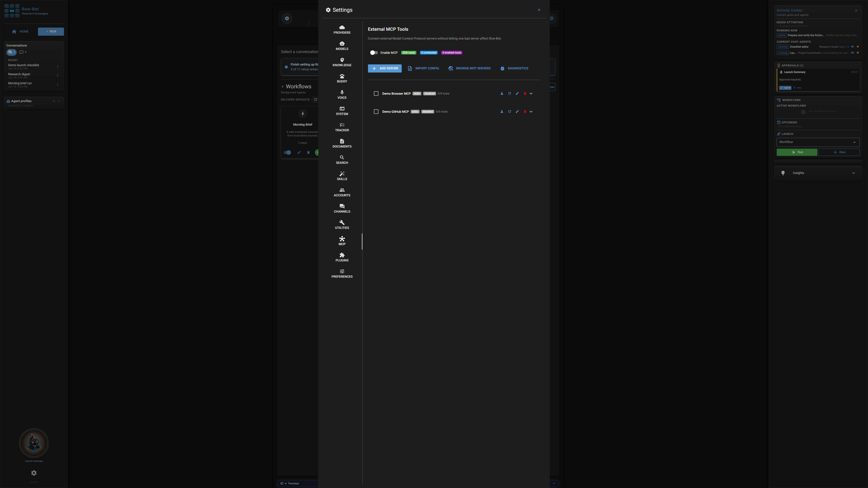Open the System settings section
The width and height of the screenshot is (868, 488).
tap(342, 111)
